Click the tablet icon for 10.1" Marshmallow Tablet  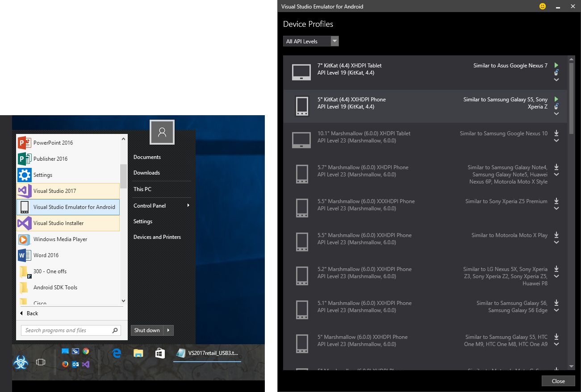pyautogui.click(x=301, y=140)
